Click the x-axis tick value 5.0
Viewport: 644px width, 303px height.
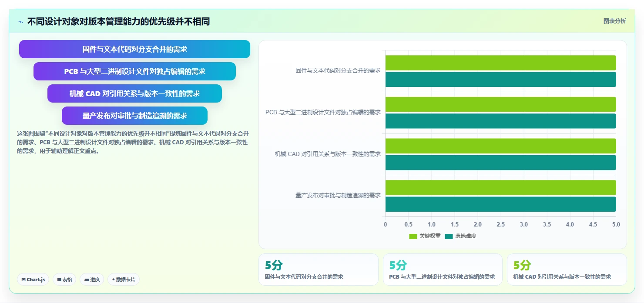coord(616,224)
